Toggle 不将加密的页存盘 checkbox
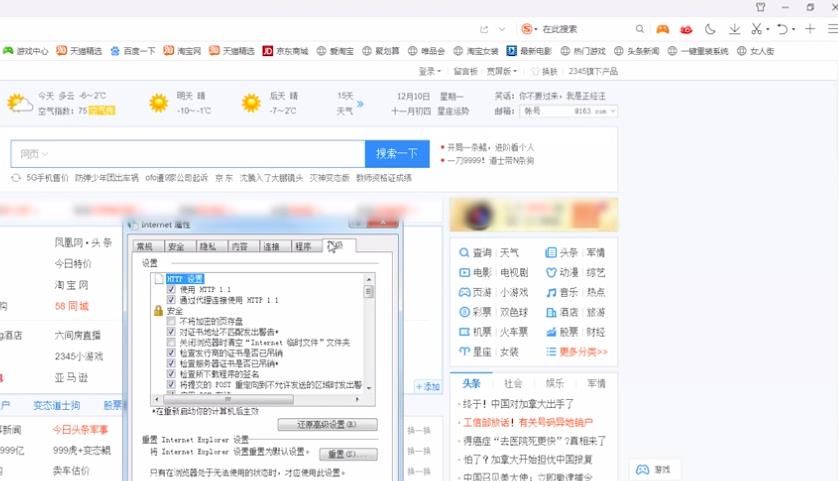Screen dimensions: 838x481 171,321
